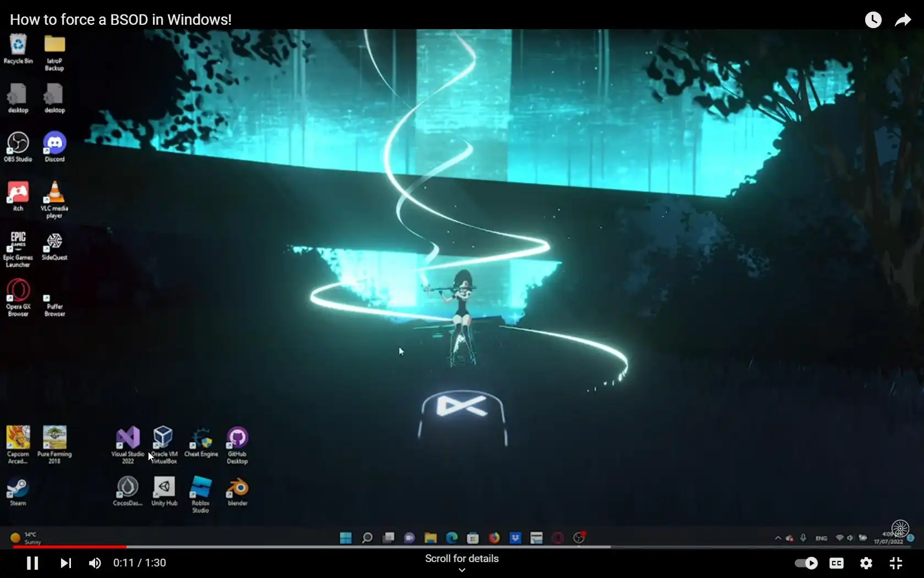Click the taskbar clock and date
The height and width of the screenshot is (578, 924).
[889, 538]
